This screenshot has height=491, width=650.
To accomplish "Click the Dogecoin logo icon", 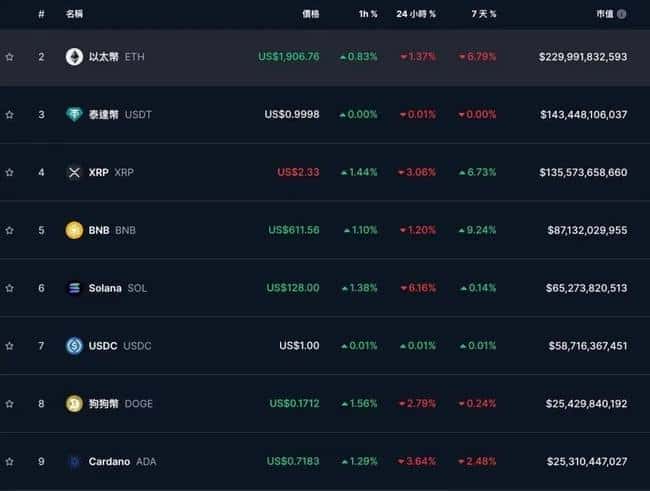I will pyautogui.click(x=74, y=404).
